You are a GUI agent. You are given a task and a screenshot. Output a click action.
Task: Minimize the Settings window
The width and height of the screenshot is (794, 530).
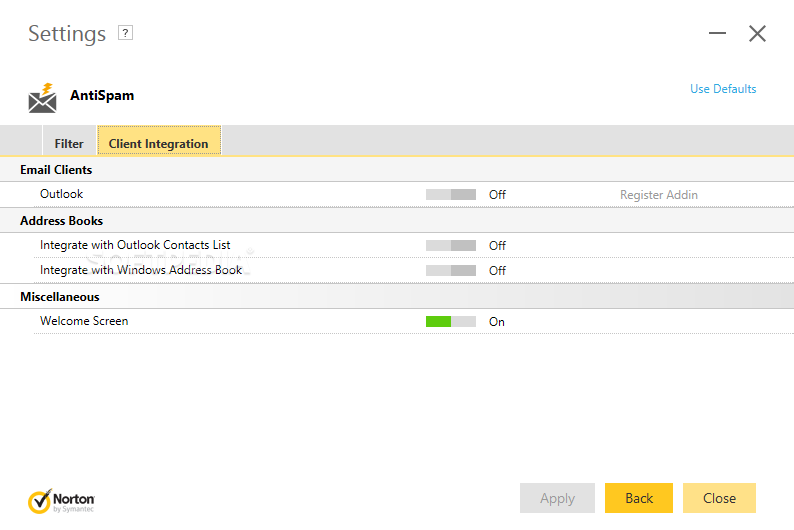pyautogui.click(x=717, y=33)
